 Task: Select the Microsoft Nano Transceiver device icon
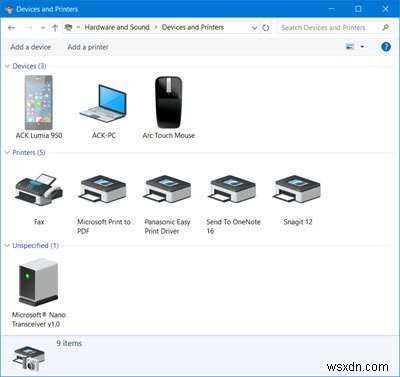[39, 282]
